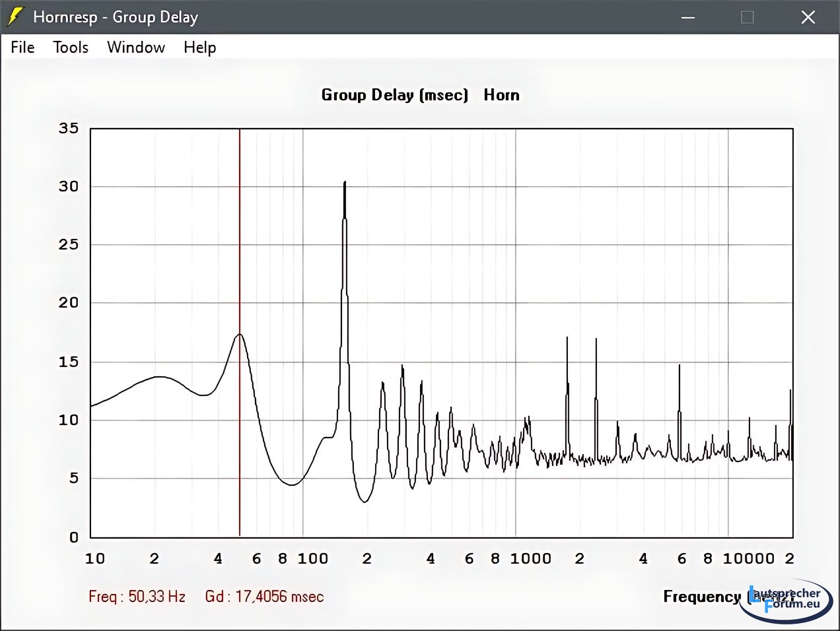
Task: Click the tallest group delay peak near 30 msec
Action: click(345, 185)
